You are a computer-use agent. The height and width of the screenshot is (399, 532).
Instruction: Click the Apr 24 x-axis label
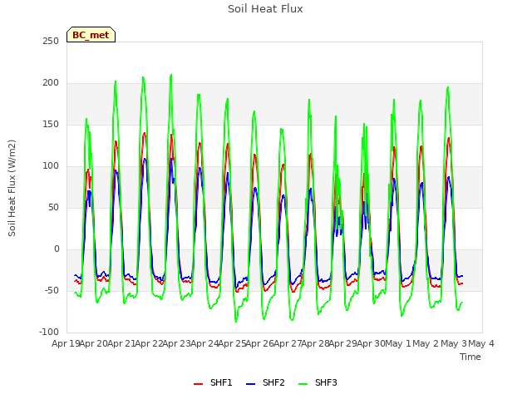pyautogui.click(x=204, y=343)
